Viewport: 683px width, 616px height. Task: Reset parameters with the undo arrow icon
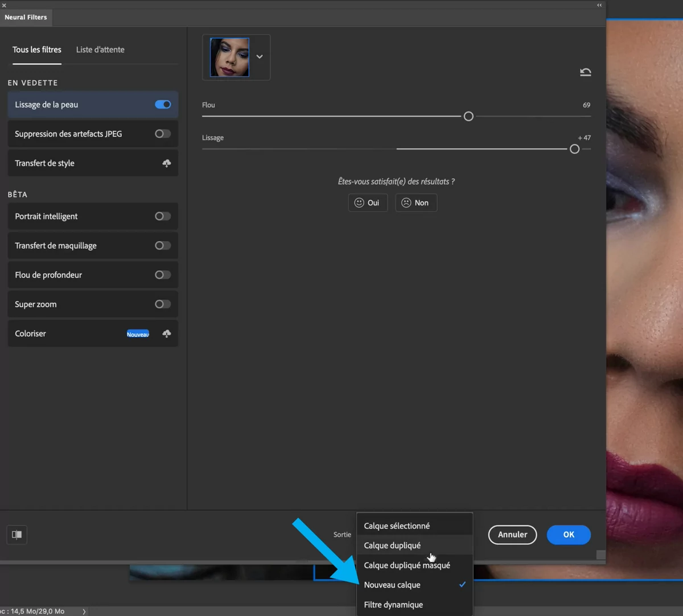[586, 72]
